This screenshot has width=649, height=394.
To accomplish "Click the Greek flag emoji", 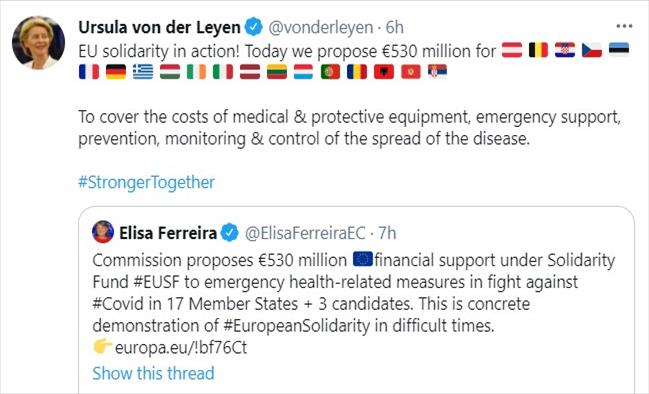I will (143, 72).
